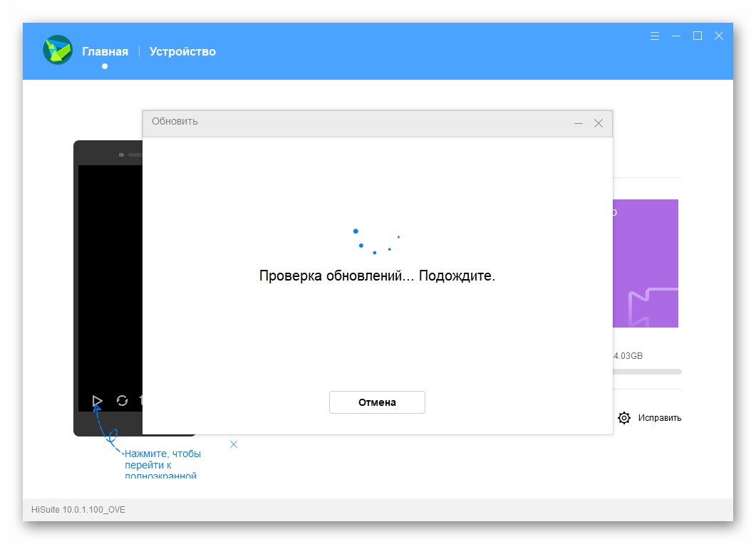This screenshot has height=544, width=756.
Task: Close the HiSuite main window
Action: tap(719, 36)
